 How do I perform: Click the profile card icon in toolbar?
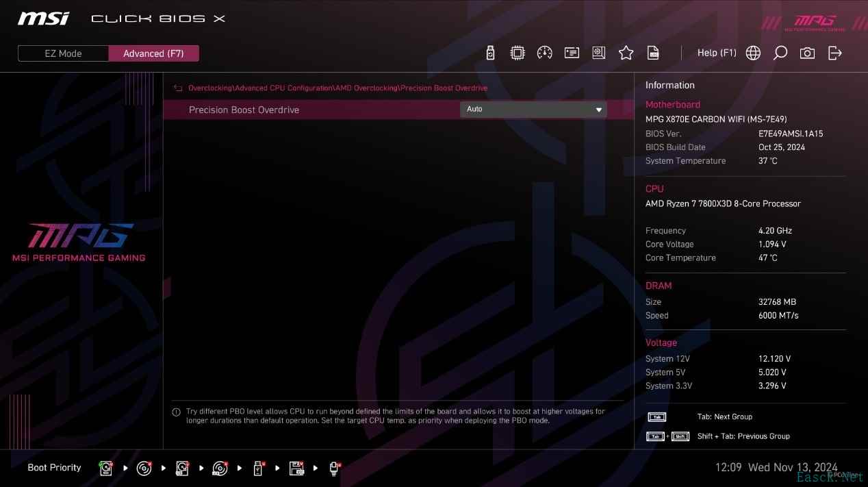click(x=572, y=53)
